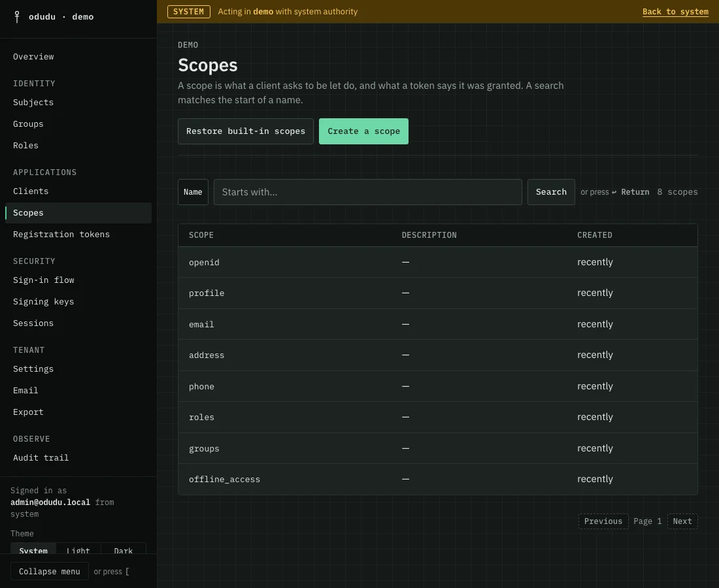The height and width of the screenshot is (588, 719).
Task: Go to Subjects in sidebar
Action: pos(78,103)
